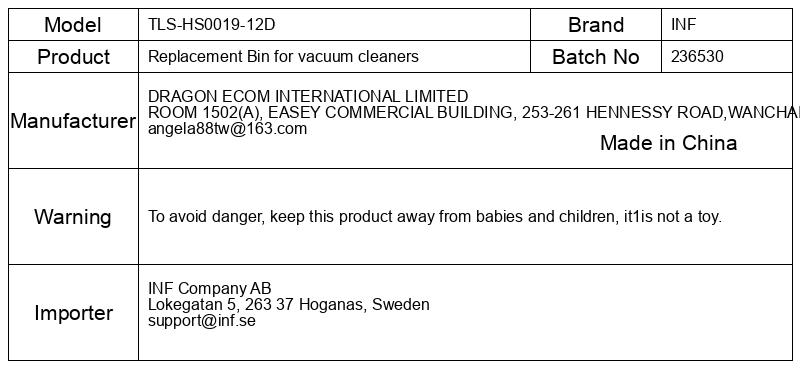
Task: Select the INF Company AB line
Action: 210,288
